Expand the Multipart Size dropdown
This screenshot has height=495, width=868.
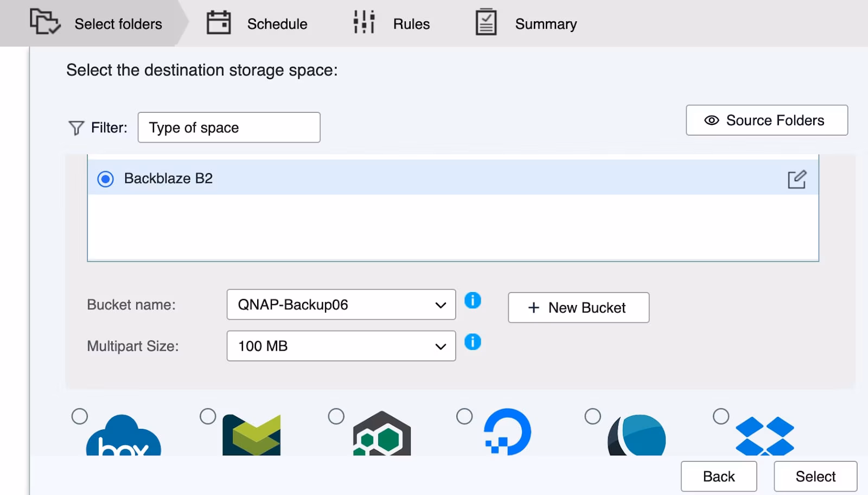click(x=341, y=346)
